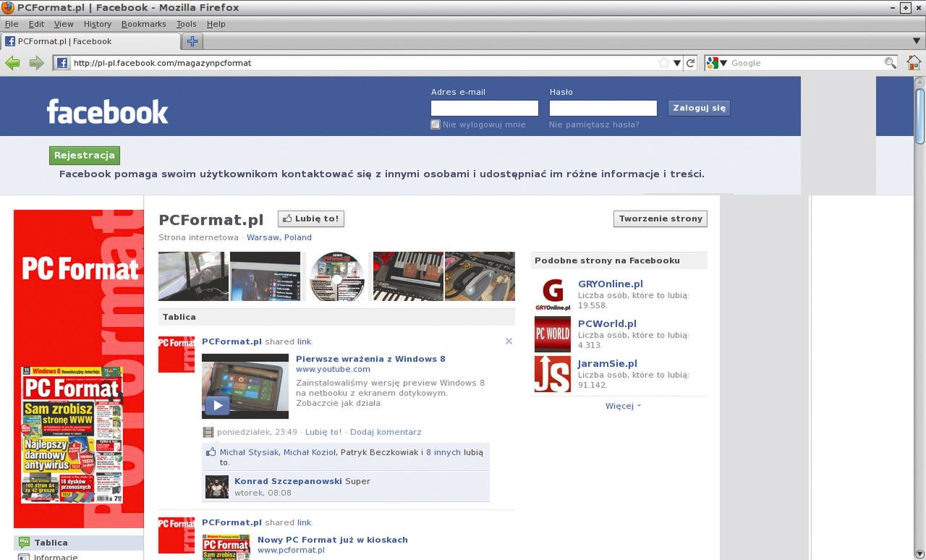
Task: Select Tablica in left sidebar
Action: tap(79, 543)
